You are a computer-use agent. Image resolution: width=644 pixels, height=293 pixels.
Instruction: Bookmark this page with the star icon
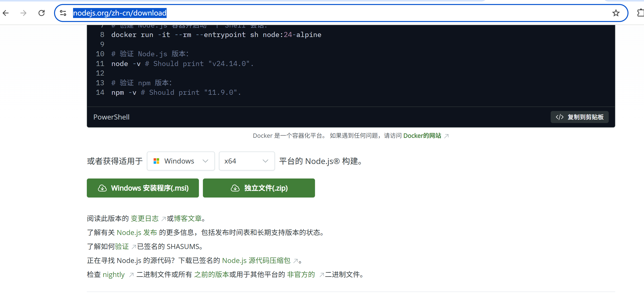click(x=615, y=13)
